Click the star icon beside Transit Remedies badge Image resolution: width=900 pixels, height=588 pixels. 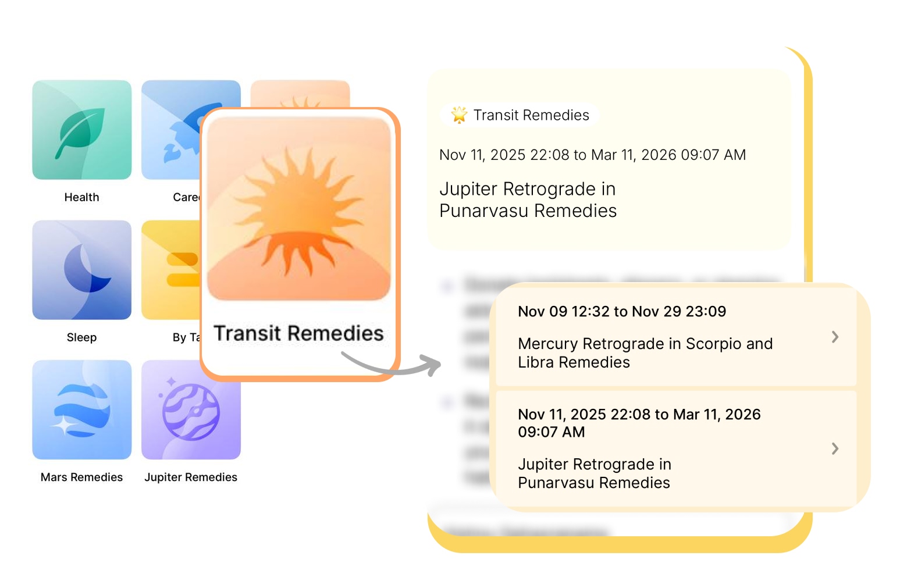click(459, 115)
